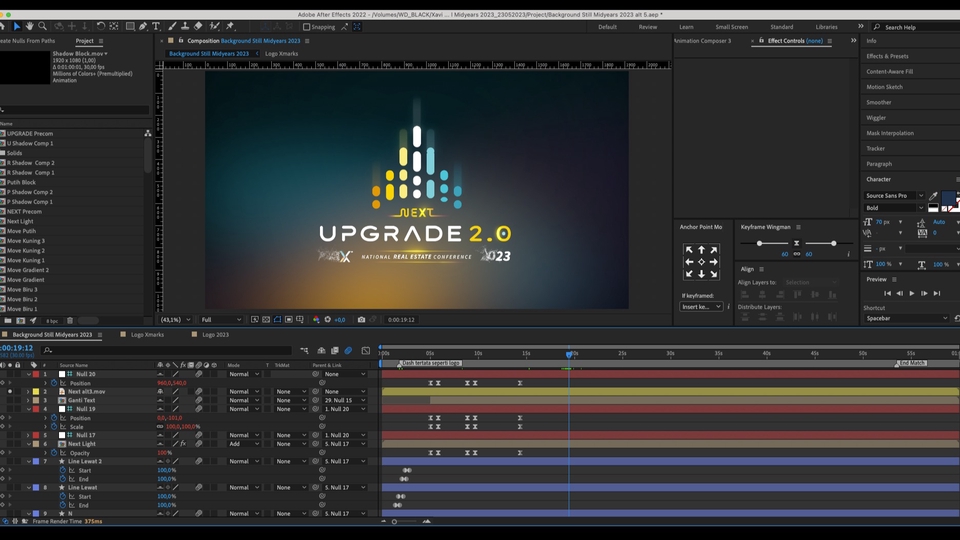Open the Small Screen workspace
The width and height of the screenshot is (960, 540).
click(x=731, y=27)
